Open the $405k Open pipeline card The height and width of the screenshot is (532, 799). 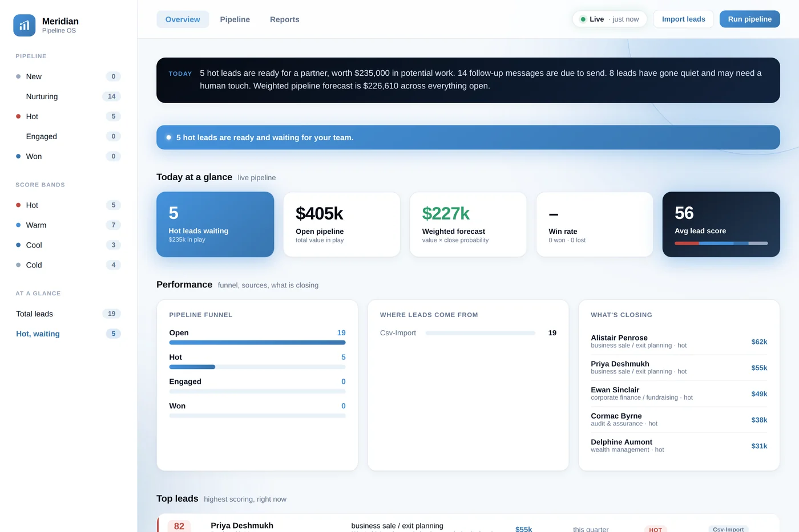tap(342, 224)
